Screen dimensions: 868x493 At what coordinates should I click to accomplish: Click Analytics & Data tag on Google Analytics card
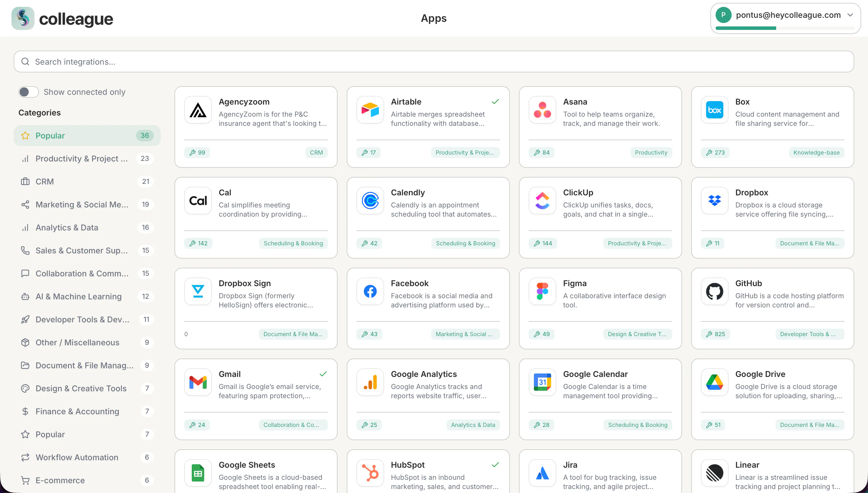tap(473, 425)
